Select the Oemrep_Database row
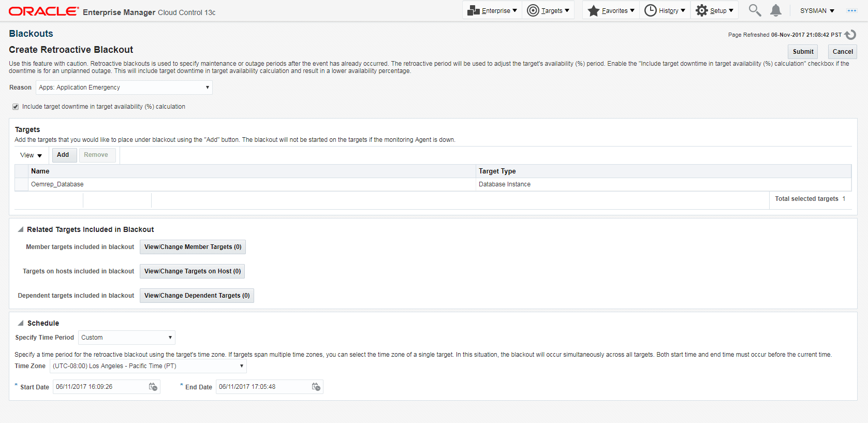Image resolution: width=868 pixels, height=423 pixels. [x=433, y=184]
